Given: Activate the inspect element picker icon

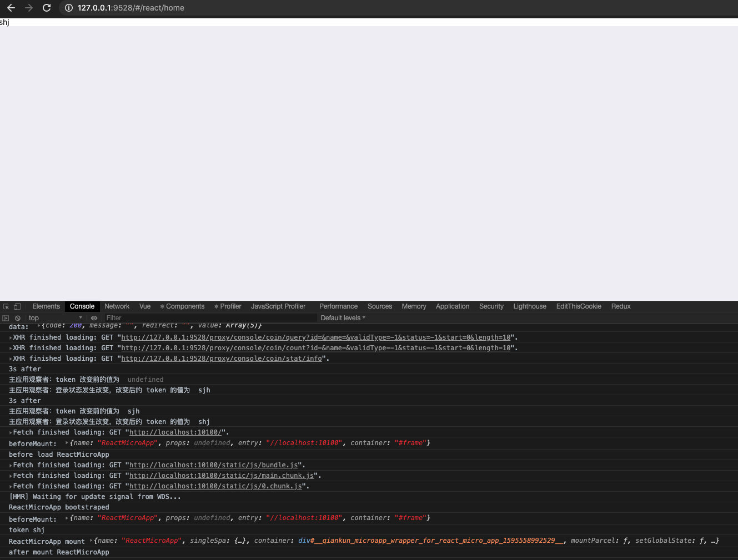Looking at the screenshot, I should click(x=6, y=306).
